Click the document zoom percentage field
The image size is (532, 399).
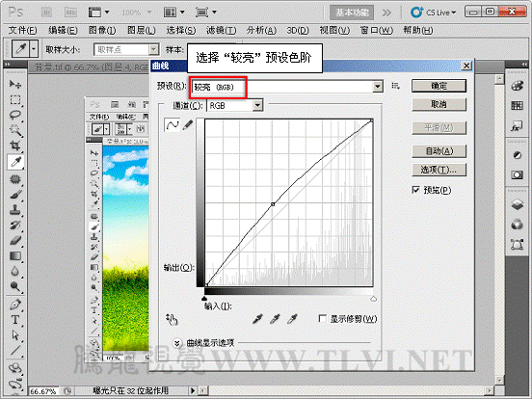tap(44, 391)
